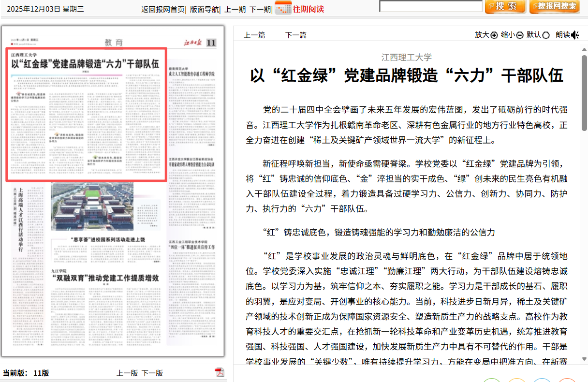The width and height of the screenshot is (588, 382).
Task: Open 往期阅读 past issues link
Action: (308, 9)
